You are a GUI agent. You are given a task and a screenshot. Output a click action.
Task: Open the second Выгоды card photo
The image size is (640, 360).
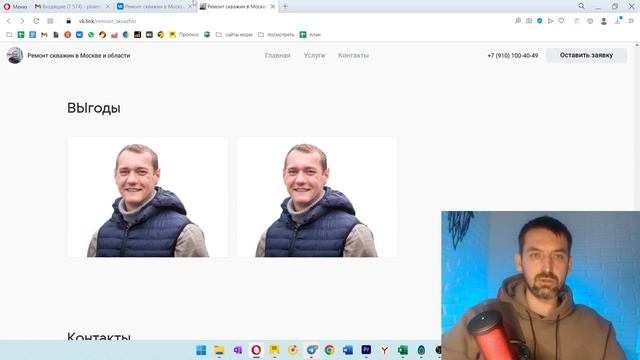click(x=317, y=197)
